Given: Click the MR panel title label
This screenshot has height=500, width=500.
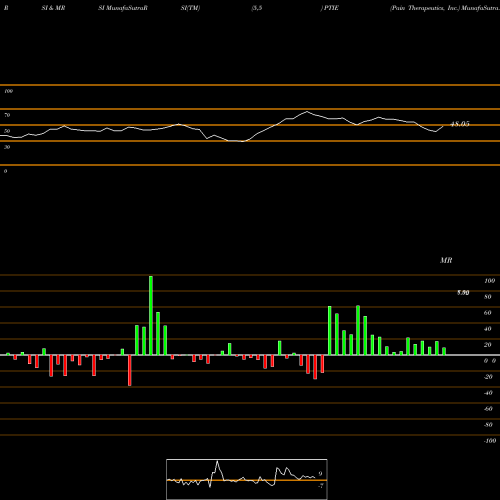Looking at the screenshot, I should click(446, 260).
